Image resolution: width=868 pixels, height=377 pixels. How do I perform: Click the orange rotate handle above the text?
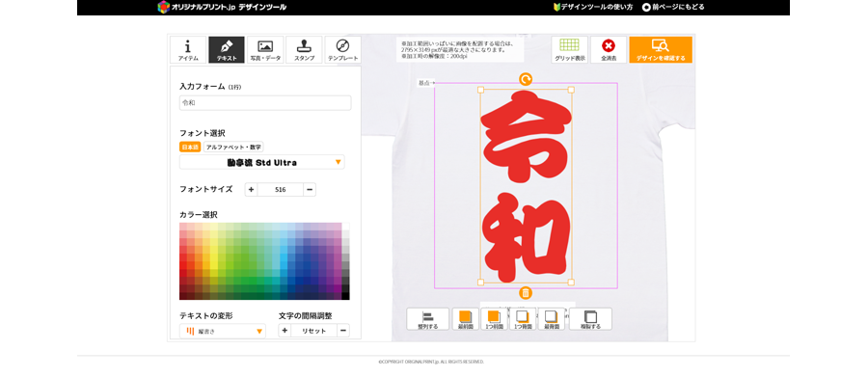526,79
